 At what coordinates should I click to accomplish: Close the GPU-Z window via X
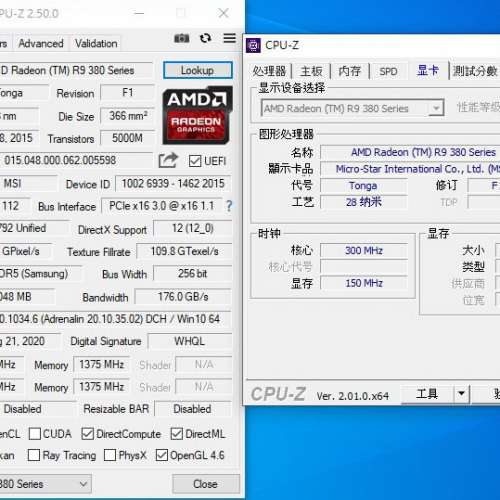coord(223,13)
